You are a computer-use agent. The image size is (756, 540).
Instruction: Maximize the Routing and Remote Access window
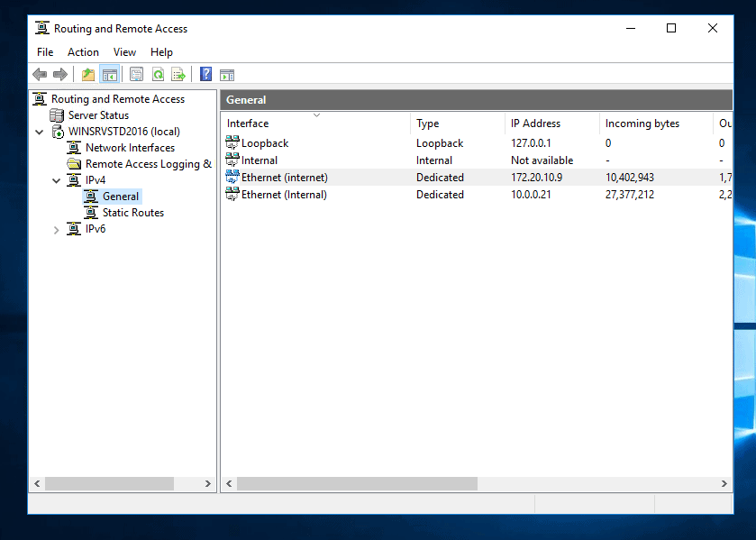tap(671, 28)
